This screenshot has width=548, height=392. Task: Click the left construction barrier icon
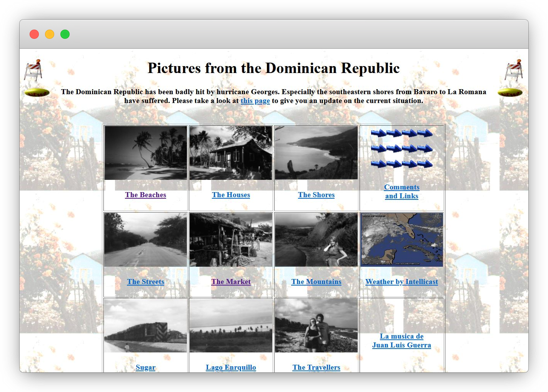33,70
